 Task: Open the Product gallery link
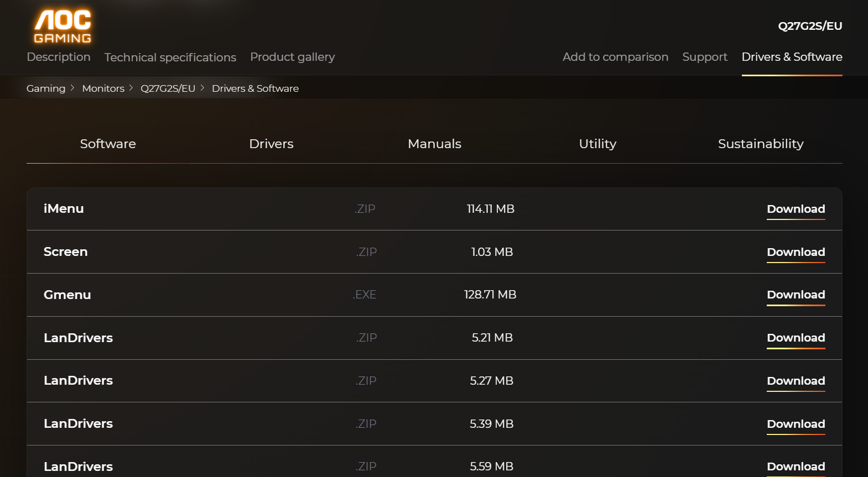coord(292,57)
